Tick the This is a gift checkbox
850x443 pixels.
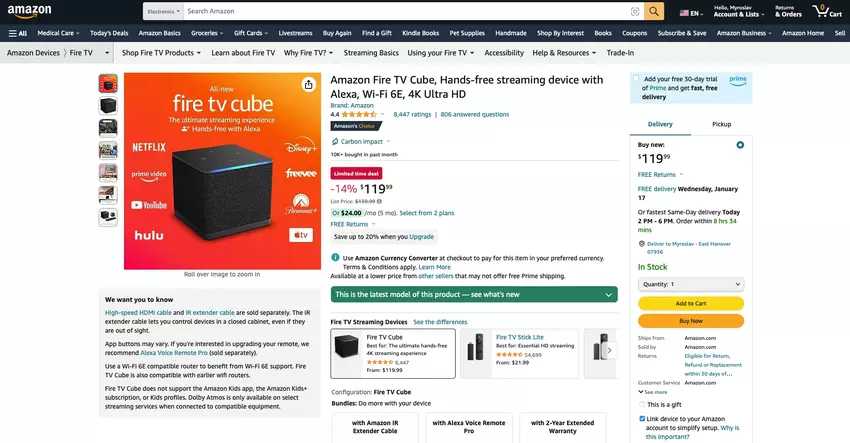[642, 405]
